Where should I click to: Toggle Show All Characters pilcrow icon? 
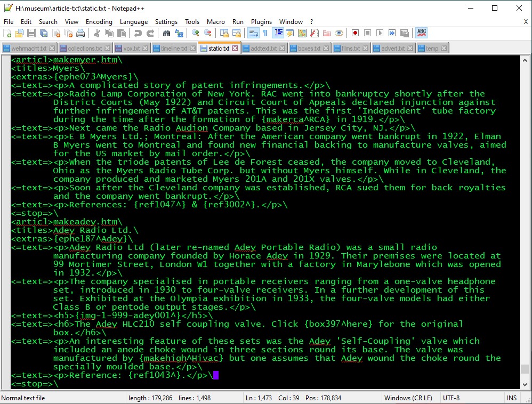pyautogui.click(x=265, y=33)
